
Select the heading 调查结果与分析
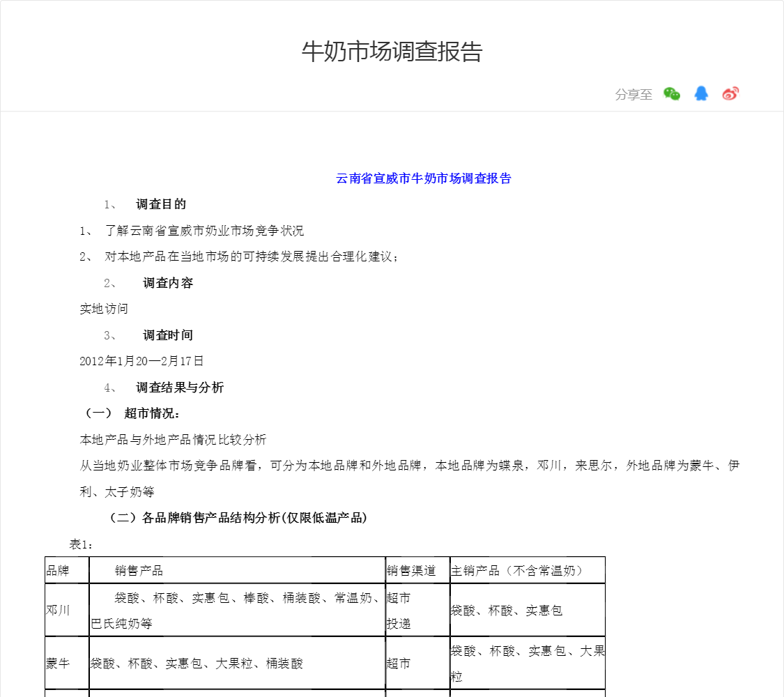pyautogui.click(x=180, y=388)
